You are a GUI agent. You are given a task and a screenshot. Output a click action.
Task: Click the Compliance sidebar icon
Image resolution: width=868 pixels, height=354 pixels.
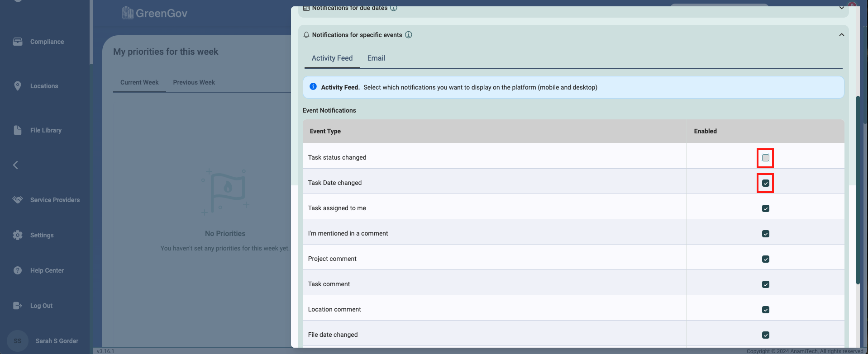pyautogui.click(x=18, y=42)
